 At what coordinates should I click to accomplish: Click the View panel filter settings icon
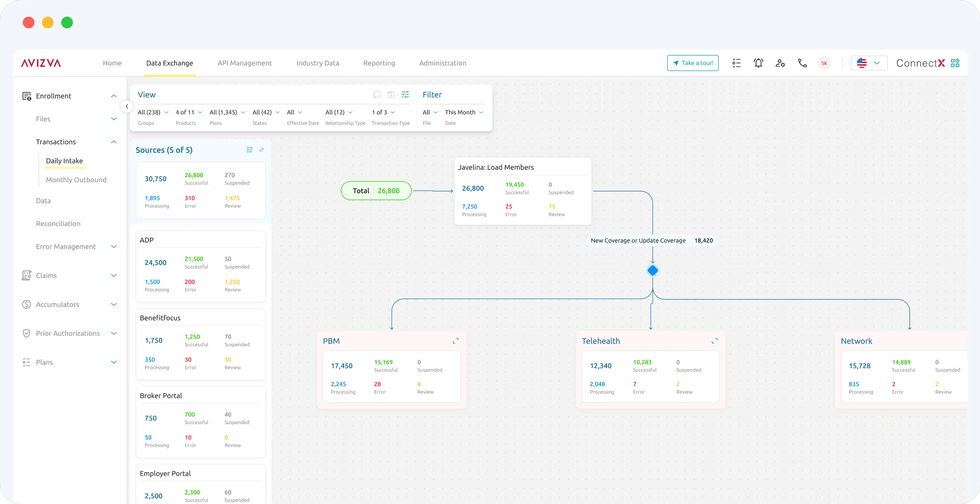[x=405, y=95]
